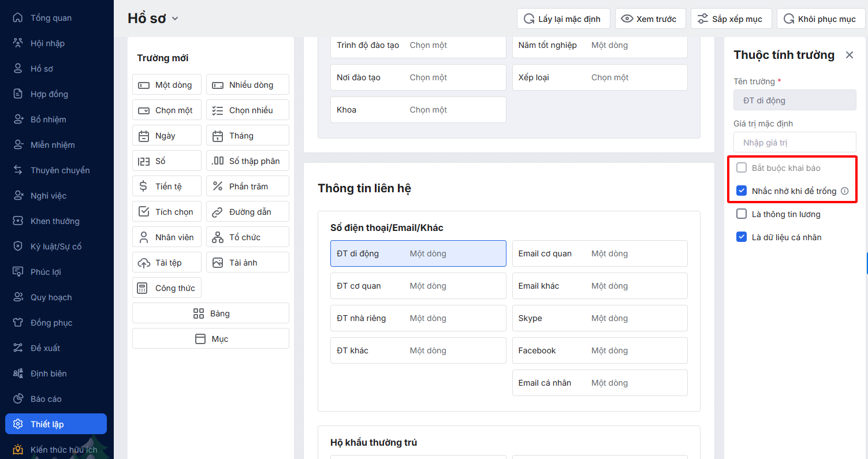The image size is (868, 459).
Task: Enable Là thông tin lương checkbox
Action: click(742, 214)
